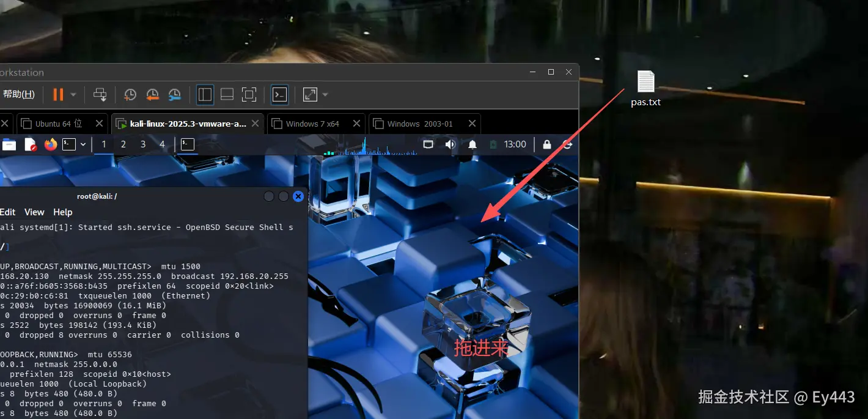
Task: Expand the stretch display dropdown arrow
Action: [325, 95]
